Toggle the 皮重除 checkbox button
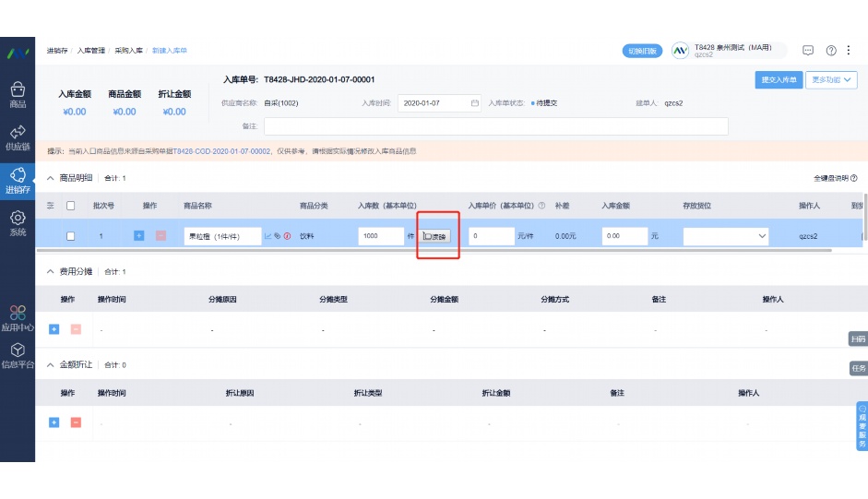The width and height of the screenshot is (868, 499). 435,236
